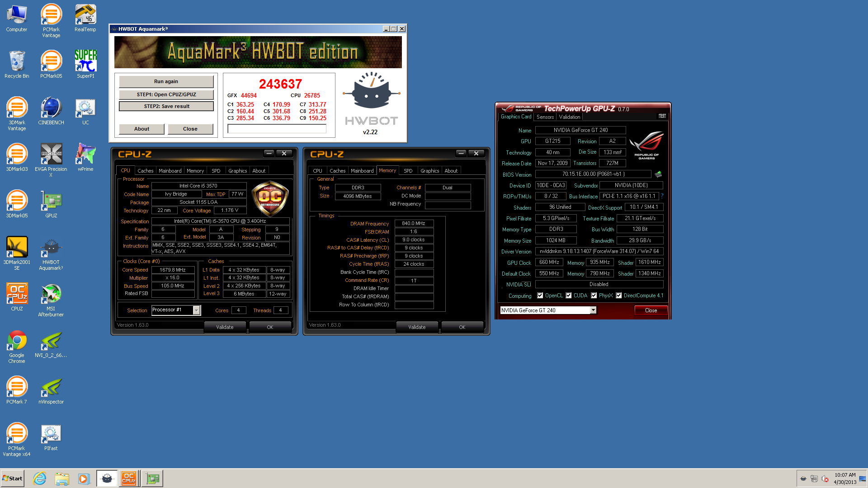
Task: Launch HWBOT Aquamark3 desktop shortcut
Action: [x=51, y=253]
